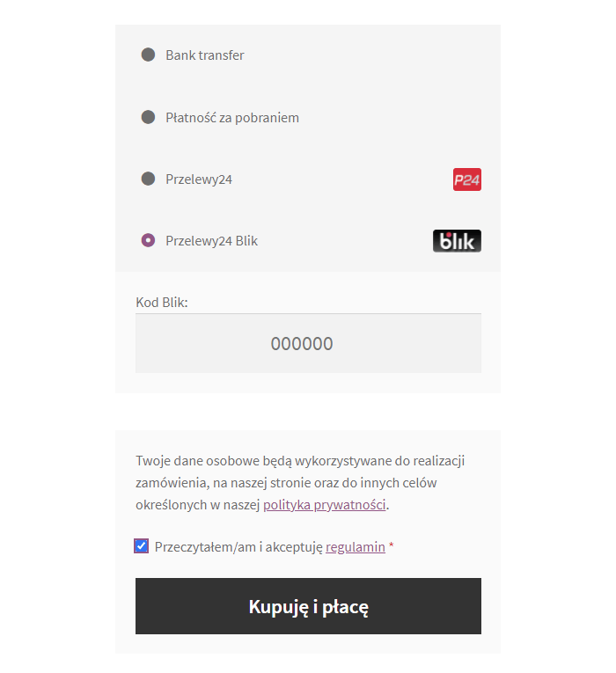
Task: Click the Kod Blik field label
Action: point(162,303)
